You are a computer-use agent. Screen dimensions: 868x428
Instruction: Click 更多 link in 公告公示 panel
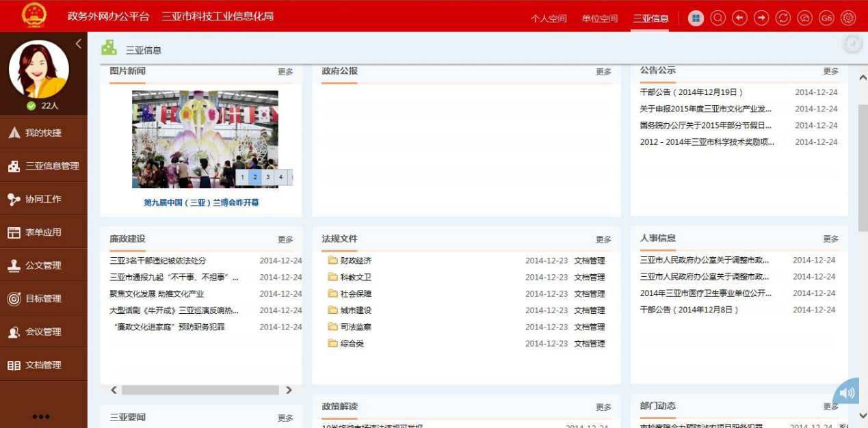pyautogui.click(x=830, y=71)
